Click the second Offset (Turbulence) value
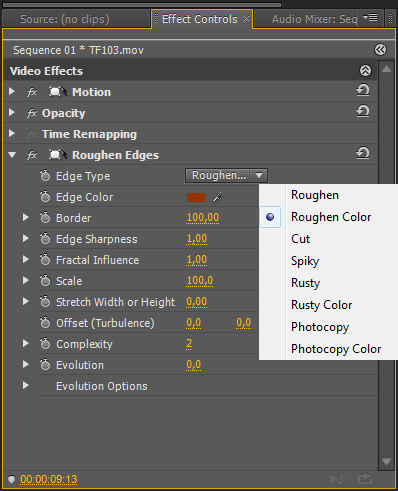Image resolution: width=398 pixels, height=491 pixels. click(x=244, y=323)
